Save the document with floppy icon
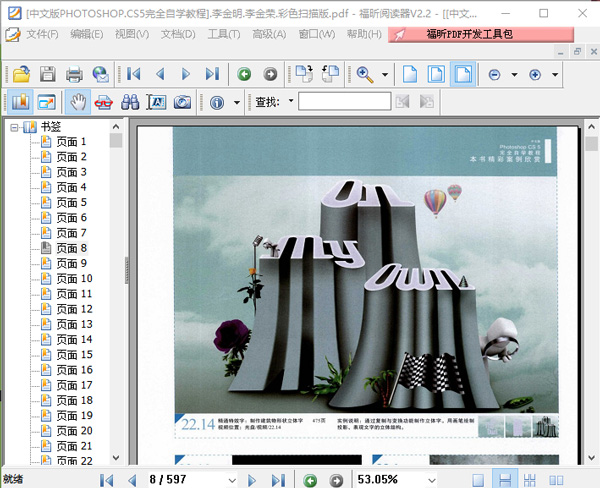Screen dimensions: 600x488 [48, 74]
